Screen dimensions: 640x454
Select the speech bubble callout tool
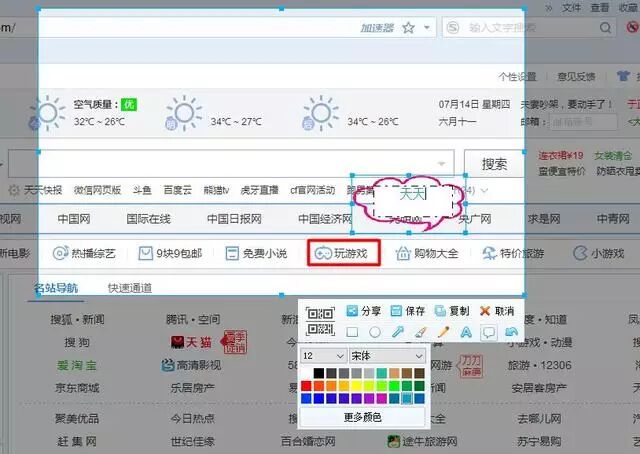(489, 332)
